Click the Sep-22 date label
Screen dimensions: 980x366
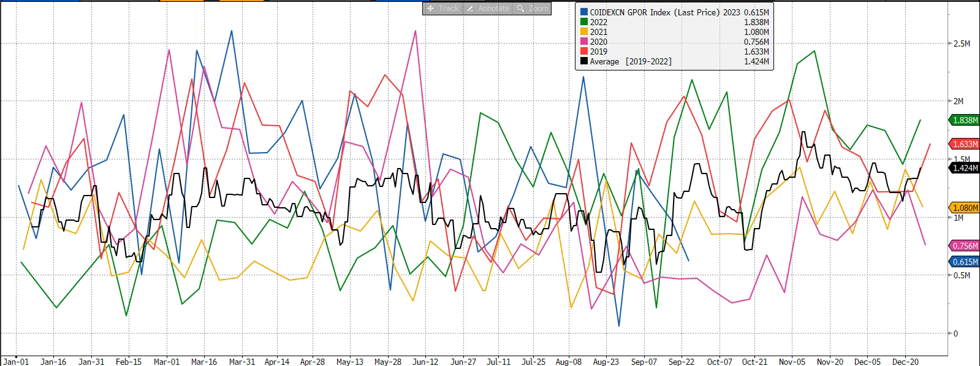coord(682,362)
